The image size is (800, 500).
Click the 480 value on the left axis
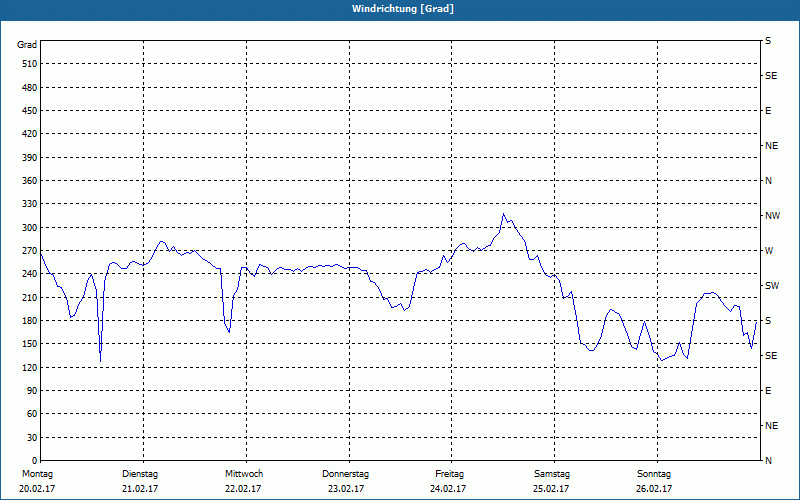coord(30,87)
